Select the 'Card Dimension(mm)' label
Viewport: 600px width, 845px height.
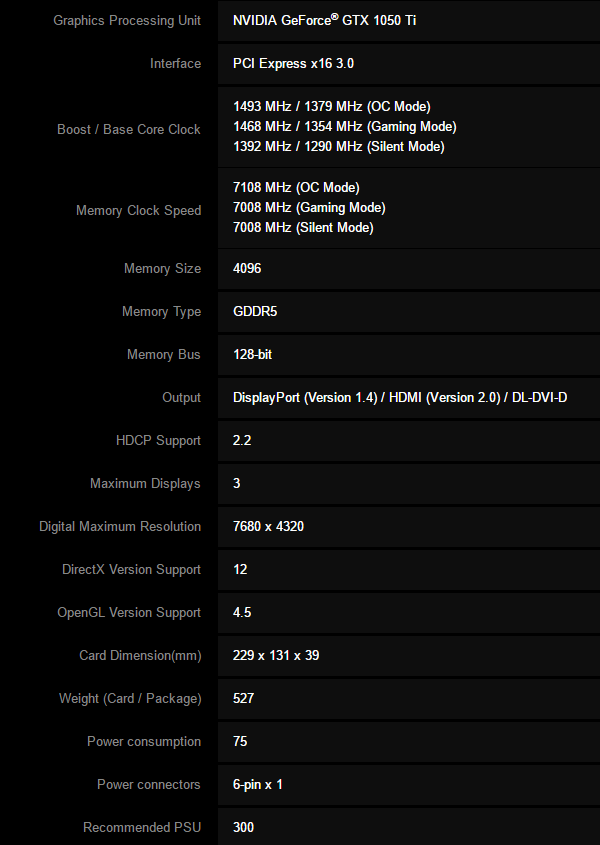pyautogui.click(x=140, y=656)
